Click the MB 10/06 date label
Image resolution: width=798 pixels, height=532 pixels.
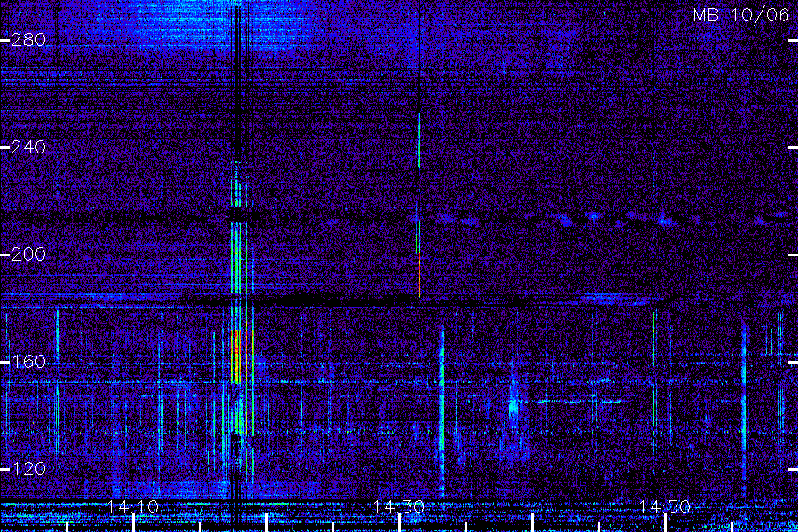click(741, 15)
